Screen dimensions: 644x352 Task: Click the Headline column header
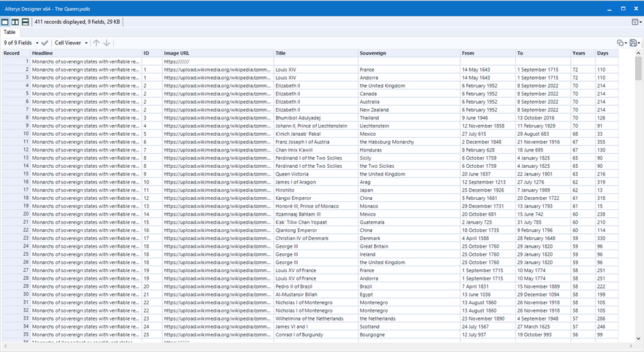[x=42, y=53]
